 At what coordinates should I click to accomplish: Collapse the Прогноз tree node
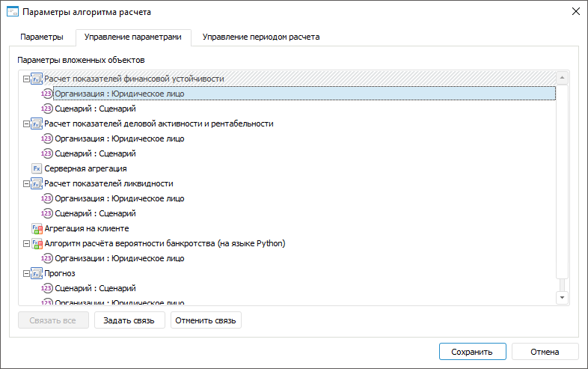27,273
